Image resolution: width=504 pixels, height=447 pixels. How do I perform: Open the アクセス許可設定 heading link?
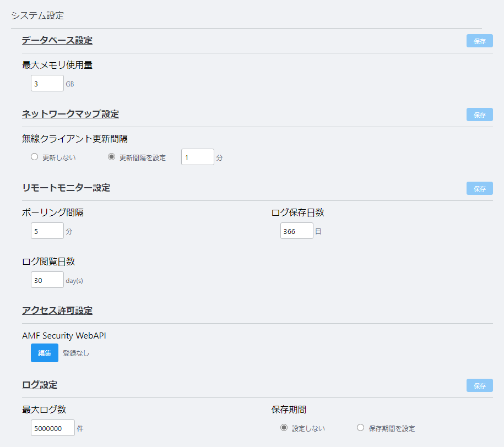[57, 310]
